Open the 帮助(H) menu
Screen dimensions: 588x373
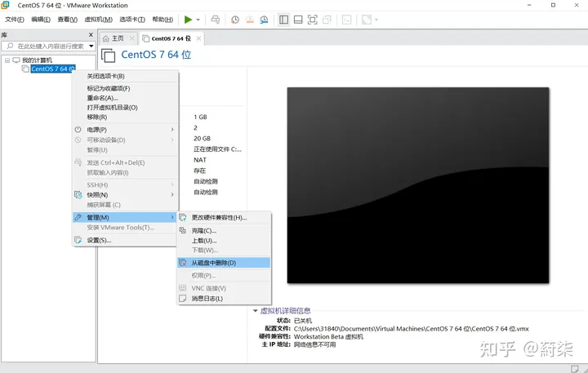point(163,20)
